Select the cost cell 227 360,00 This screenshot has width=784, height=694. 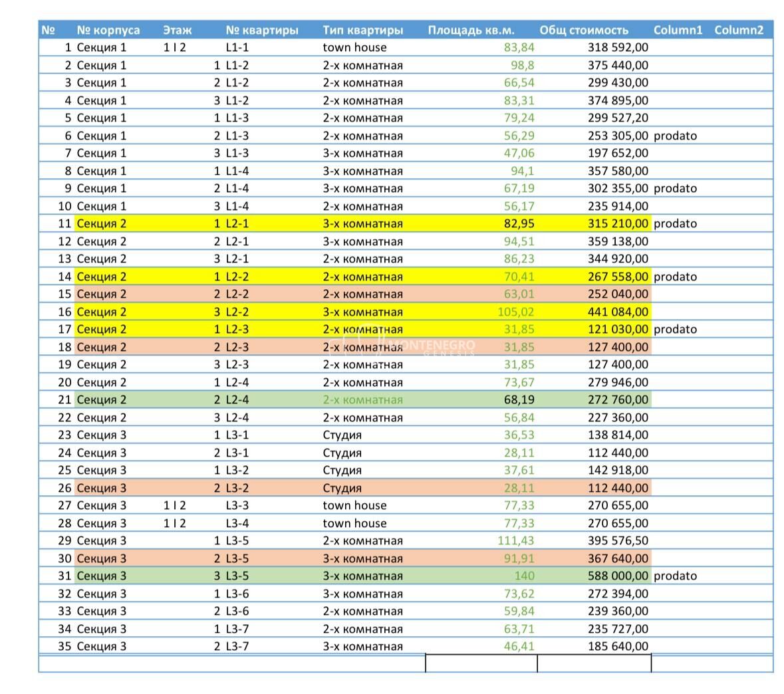(x=618, y=417)
